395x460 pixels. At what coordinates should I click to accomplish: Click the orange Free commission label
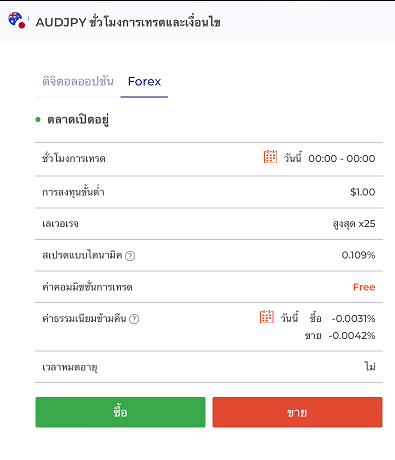tap(364, 287)
